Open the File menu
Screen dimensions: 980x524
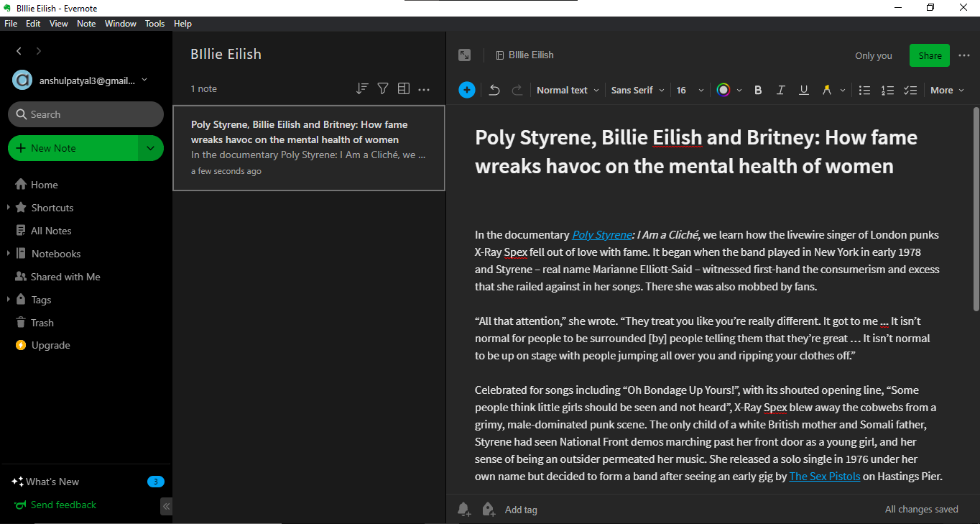coord(11,24)
